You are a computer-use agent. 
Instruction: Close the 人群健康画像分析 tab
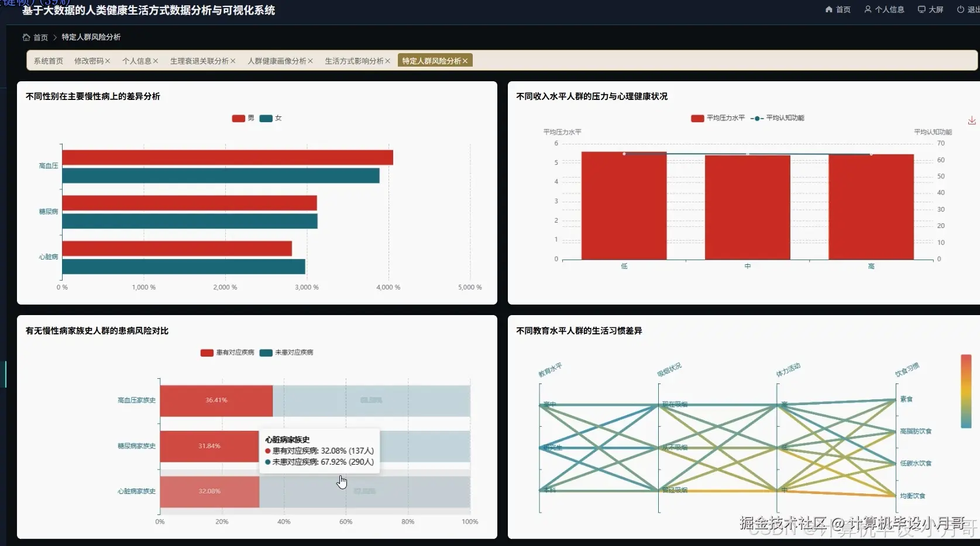tap(310, 61)
